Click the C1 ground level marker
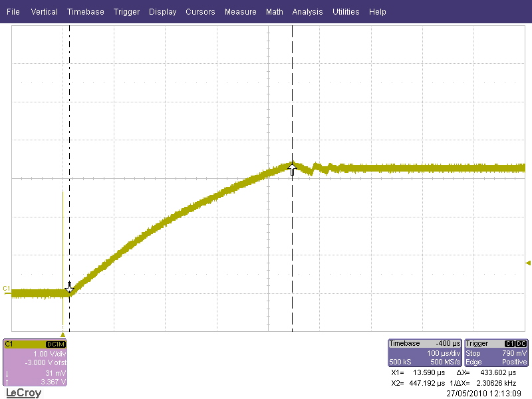Viewport: 532px width, 399px height. pyautogui.click(x=7, y=289)
